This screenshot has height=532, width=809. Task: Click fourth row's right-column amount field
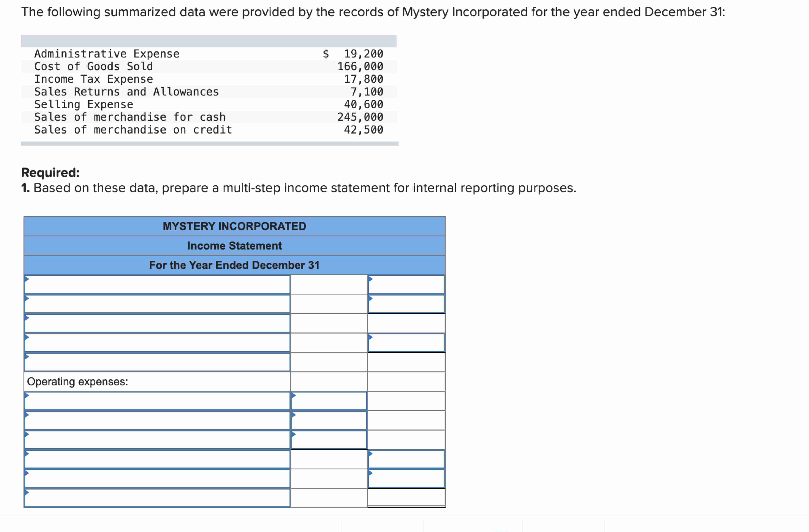[406, 343]
